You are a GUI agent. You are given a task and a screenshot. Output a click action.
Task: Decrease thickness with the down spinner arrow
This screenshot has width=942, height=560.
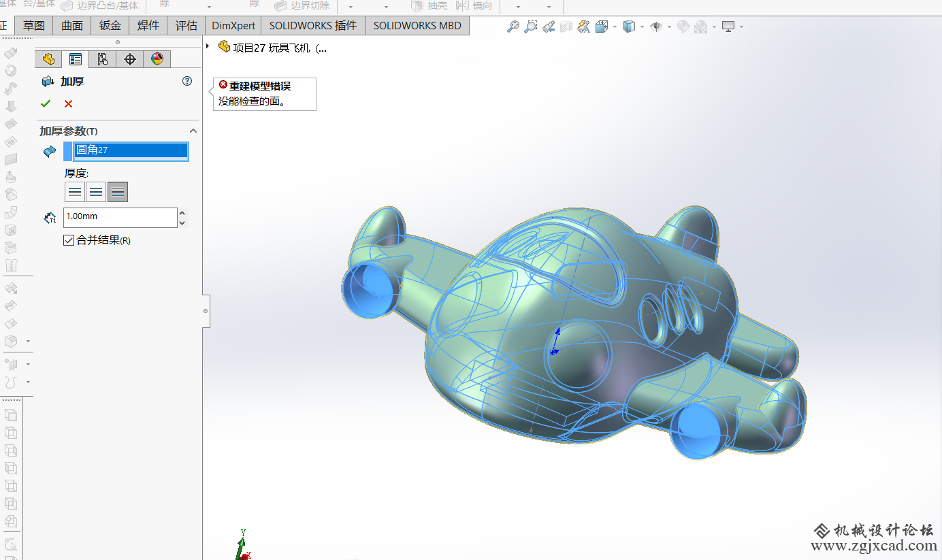pos(182,223)
